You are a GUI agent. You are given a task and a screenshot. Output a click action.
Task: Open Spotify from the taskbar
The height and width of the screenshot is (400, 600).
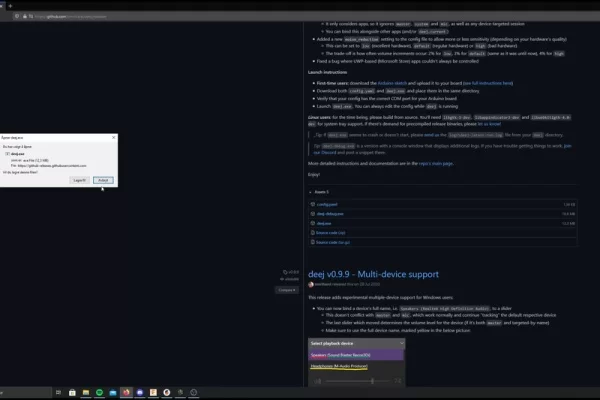[x=99, y=392]
